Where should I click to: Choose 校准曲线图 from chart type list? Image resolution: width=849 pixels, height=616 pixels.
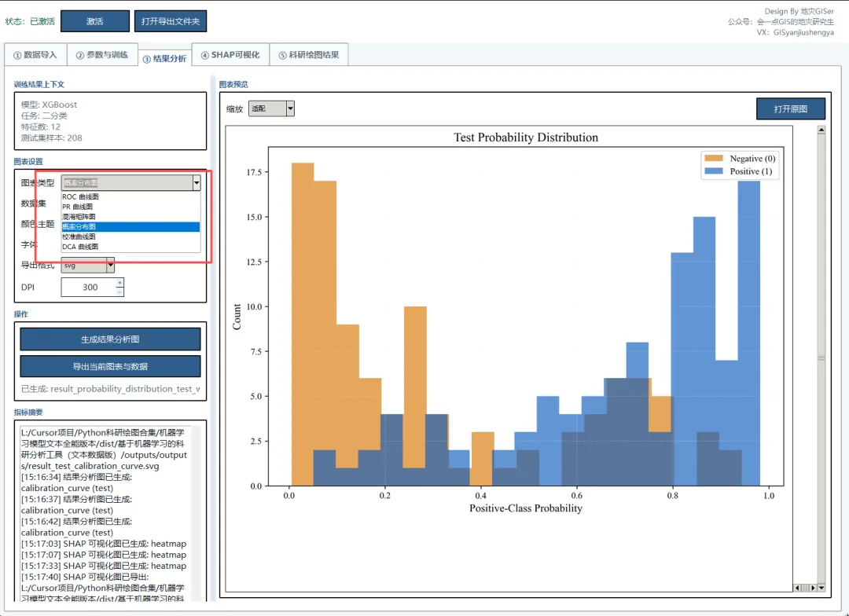click(130, 236)
